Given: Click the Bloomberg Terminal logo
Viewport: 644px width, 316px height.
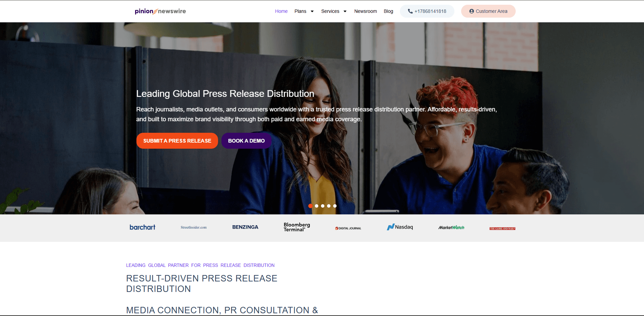Looking at the screenshot, I should (297, 227).
